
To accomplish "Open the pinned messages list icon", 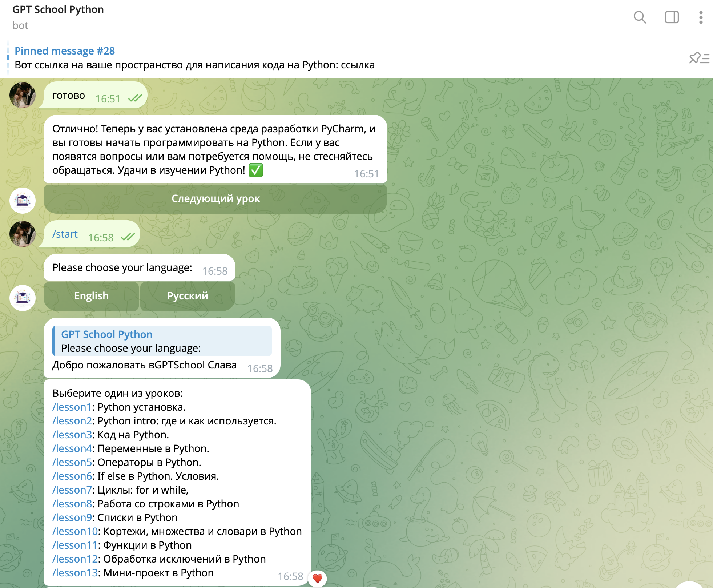I will coord(699,58).
